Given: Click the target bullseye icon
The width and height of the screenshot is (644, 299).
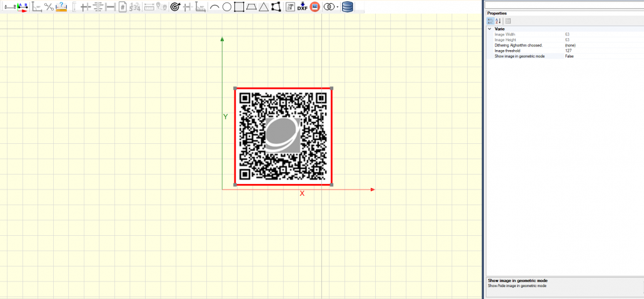Looking at the screenshot, I should [174, 7].
